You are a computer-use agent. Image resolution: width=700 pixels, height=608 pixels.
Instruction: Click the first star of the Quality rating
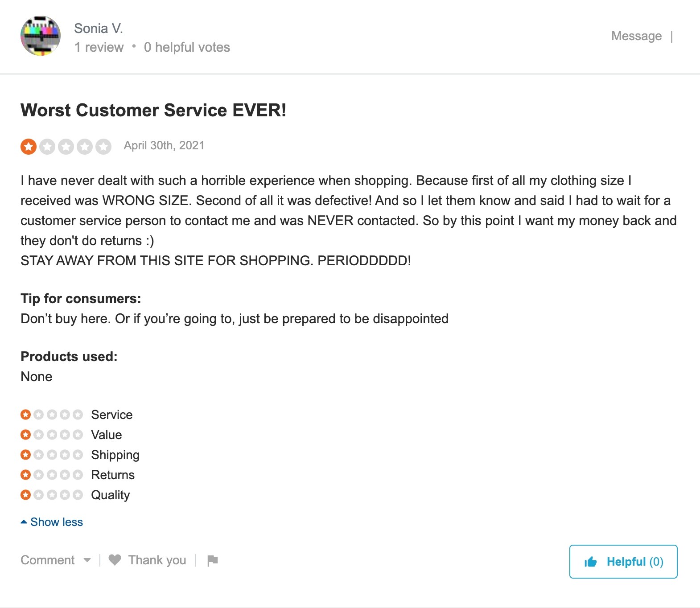coord(25,495)
